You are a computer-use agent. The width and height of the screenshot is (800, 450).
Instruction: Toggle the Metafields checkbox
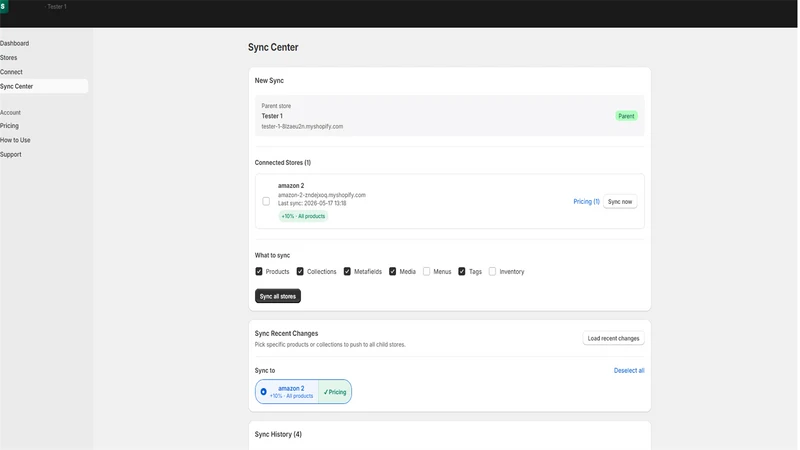(x=347, y=271)
